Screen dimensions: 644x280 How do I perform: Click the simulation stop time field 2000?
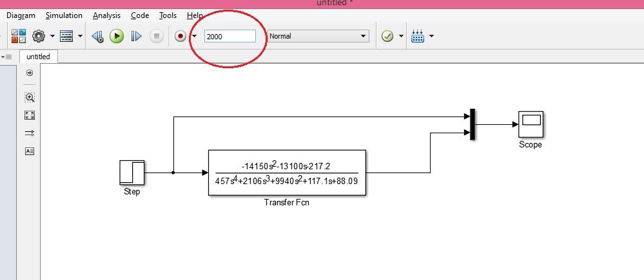click(x=230, y=36)
